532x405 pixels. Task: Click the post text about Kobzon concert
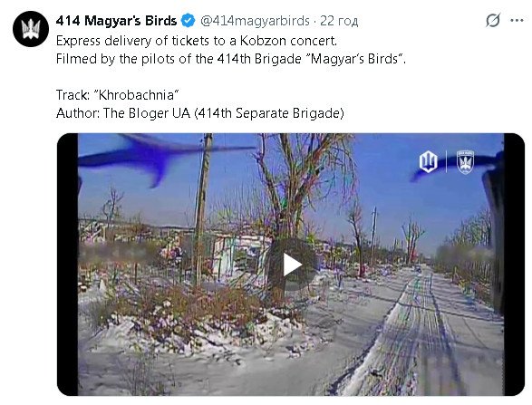coord(197,41)
